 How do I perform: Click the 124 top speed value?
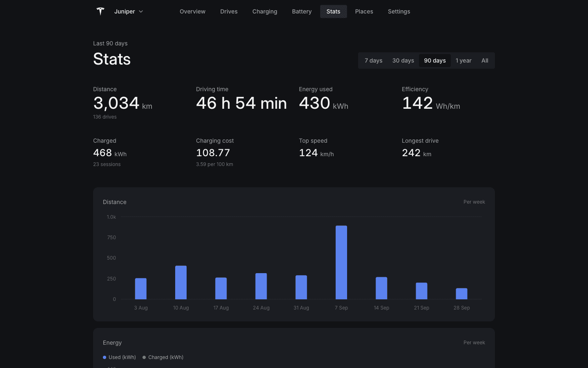(x=308, y=153)
